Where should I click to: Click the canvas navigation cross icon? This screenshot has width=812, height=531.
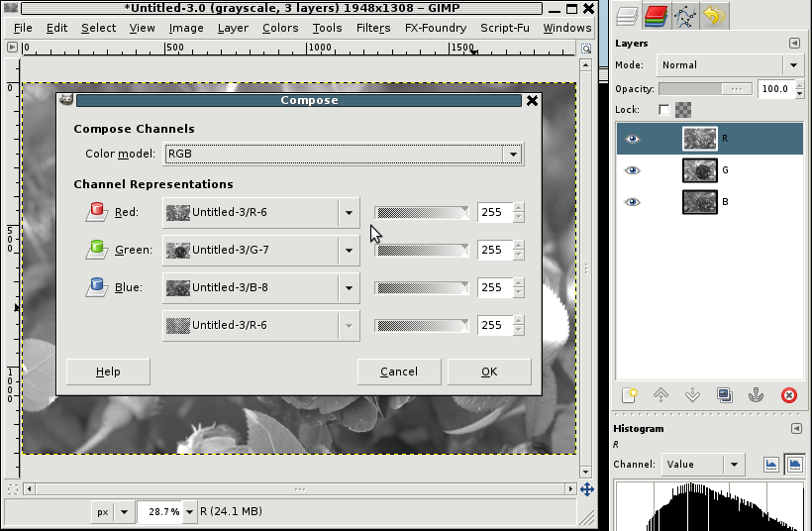587,489
